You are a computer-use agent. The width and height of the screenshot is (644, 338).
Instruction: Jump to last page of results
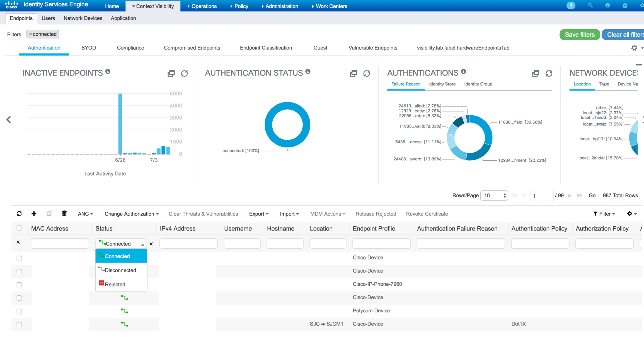(x=579, y=195)
